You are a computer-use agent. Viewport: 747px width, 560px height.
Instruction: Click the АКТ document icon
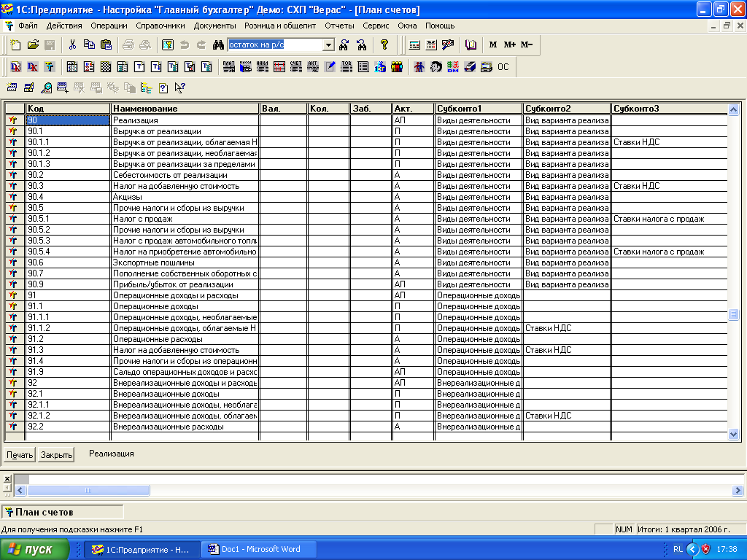[312, 67]
